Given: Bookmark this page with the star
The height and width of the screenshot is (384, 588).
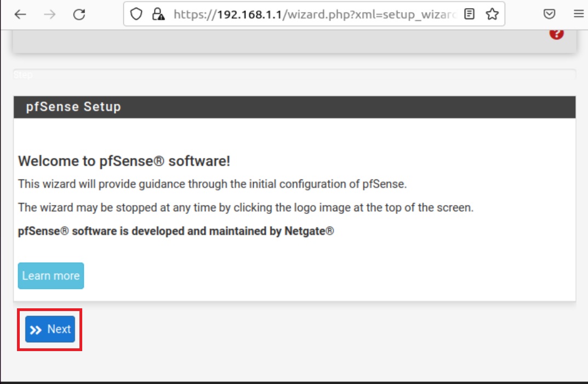Looking at the screenshot, I should pos(492,14).
